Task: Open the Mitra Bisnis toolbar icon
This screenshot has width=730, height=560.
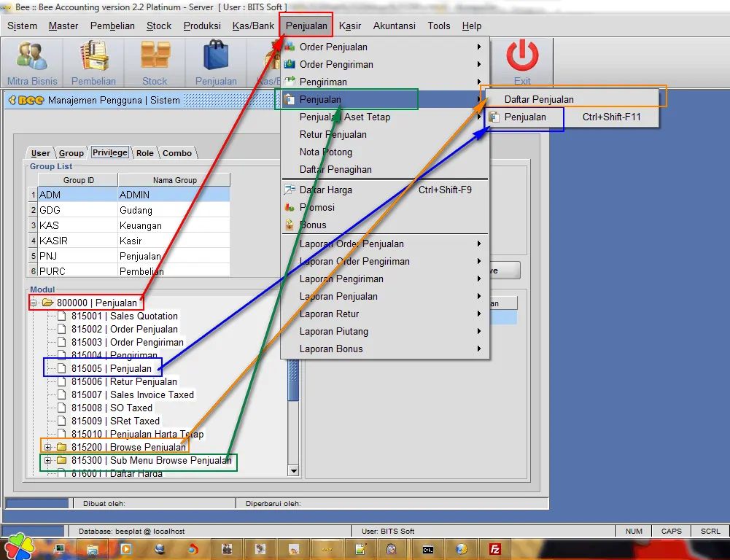Action: 31,63
